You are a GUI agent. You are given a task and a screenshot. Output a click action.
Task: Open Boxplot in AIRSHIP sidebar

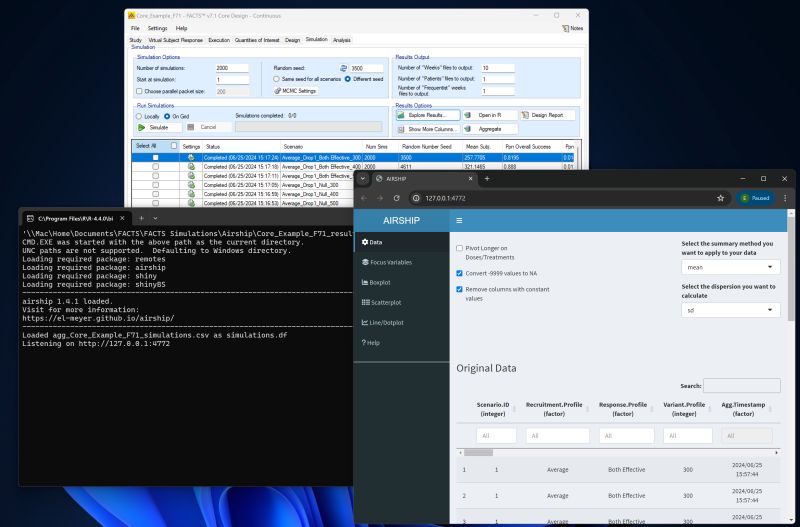[376, 282]
